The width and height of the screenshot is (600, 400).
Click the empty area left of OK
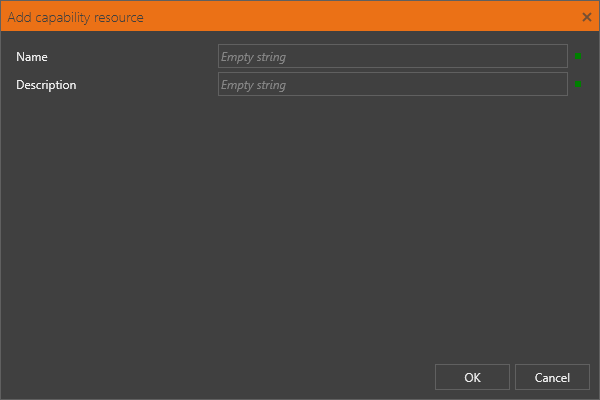(x=218, y=377)
